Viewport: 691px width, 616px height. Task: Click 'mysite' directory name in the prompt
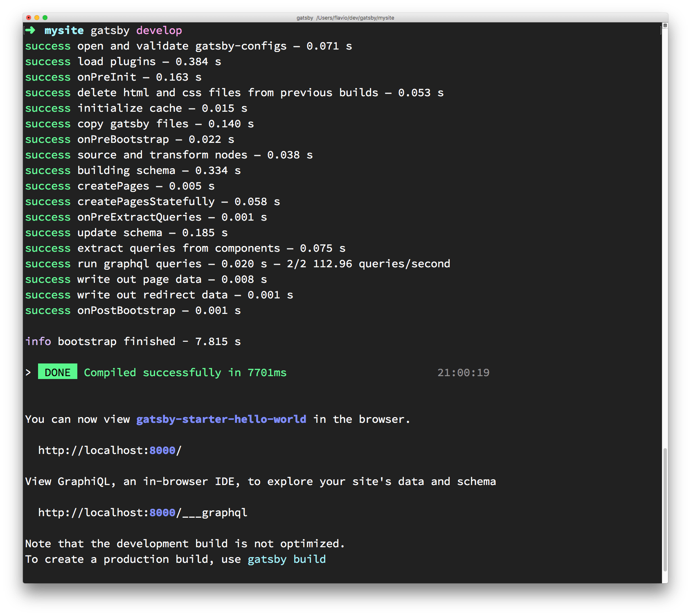coord(64,30)
